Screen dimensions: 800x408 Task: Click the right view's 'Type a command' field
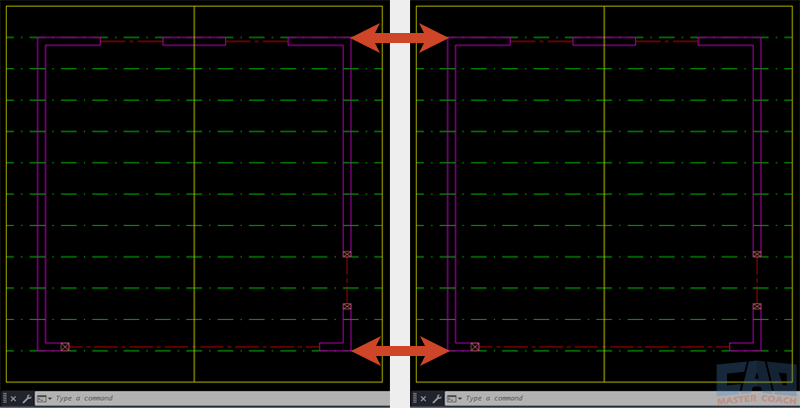click(622, 399)
